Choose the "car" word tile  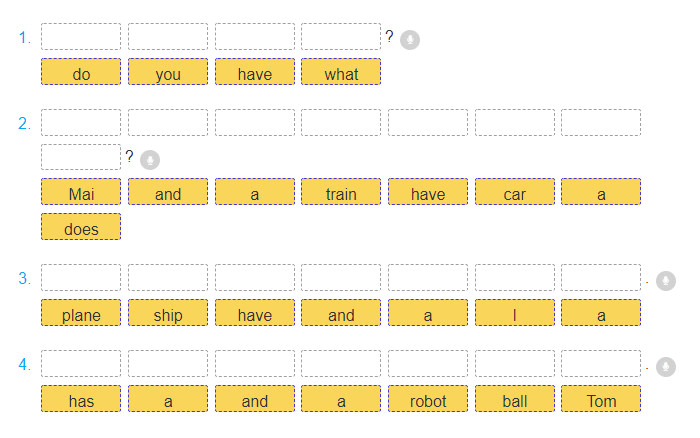514,193
